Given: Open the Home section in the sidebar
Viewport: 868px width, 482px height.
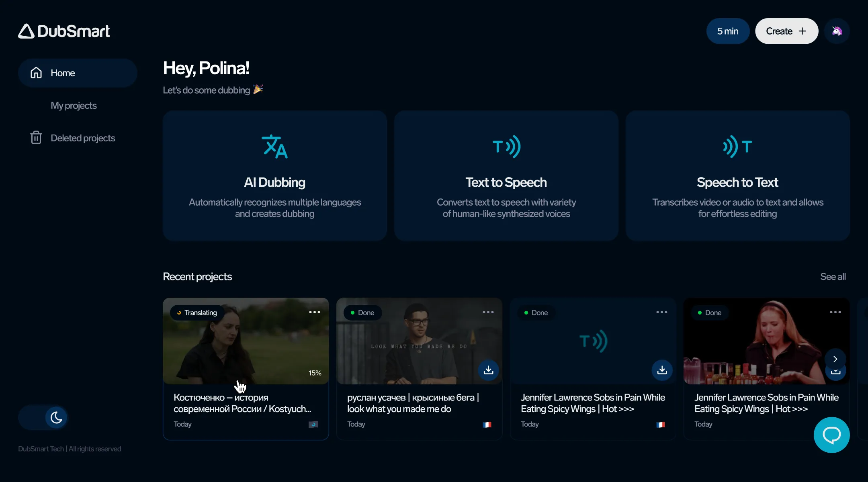Looking at the screenshot, I should point(78,73).
